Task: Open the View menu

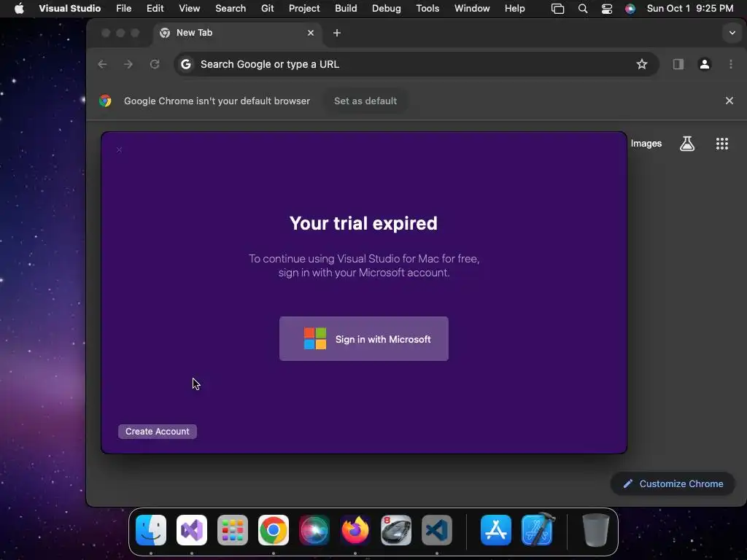Action: (189, 9)
